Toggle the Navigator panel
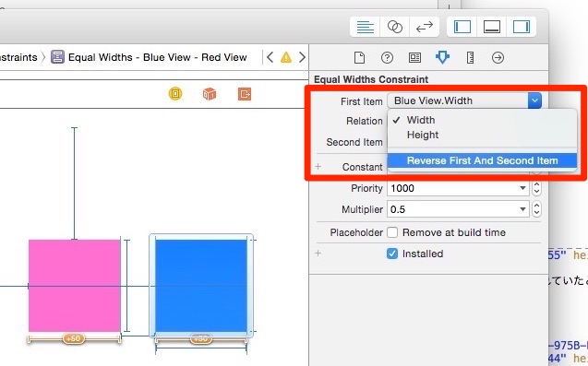588x366 pixels. (462, 27)
